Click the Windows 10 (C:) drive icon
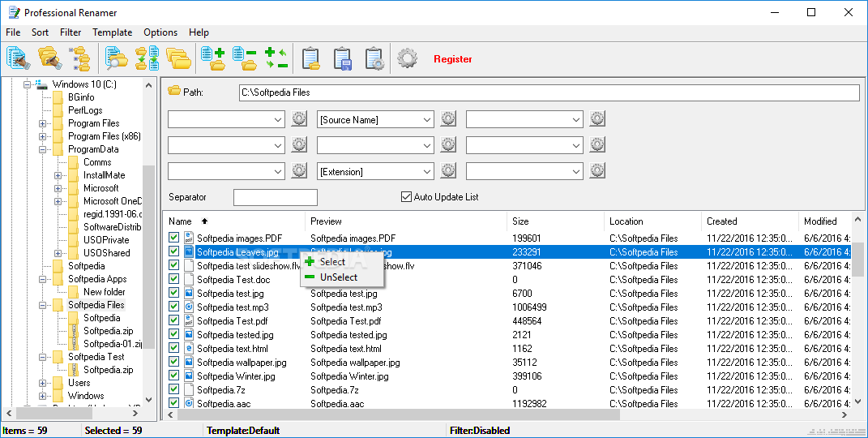This screenshot has height=438, width=868. coord(41,84)
